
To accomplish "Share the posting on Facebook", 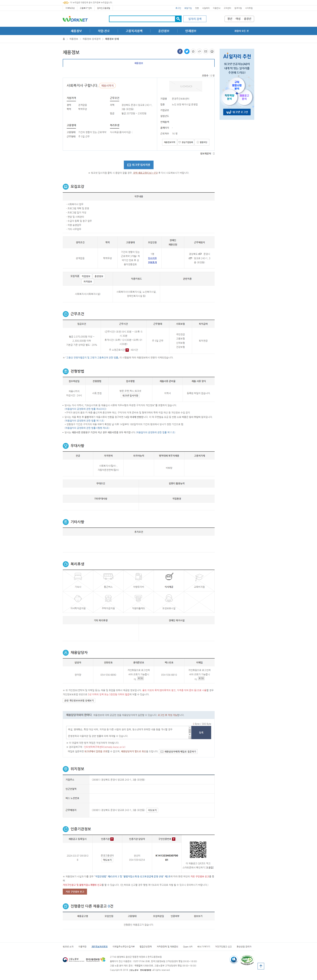I will pyautogui.click(x=180, y=51).
